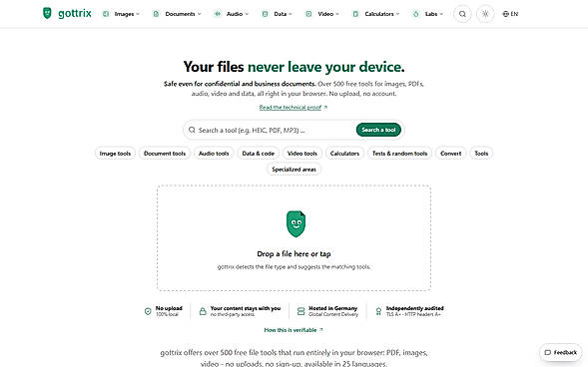The height and width of the screenshot is (367, 588).
Task: Click the Labs flask icon
Action: (415, 14)
